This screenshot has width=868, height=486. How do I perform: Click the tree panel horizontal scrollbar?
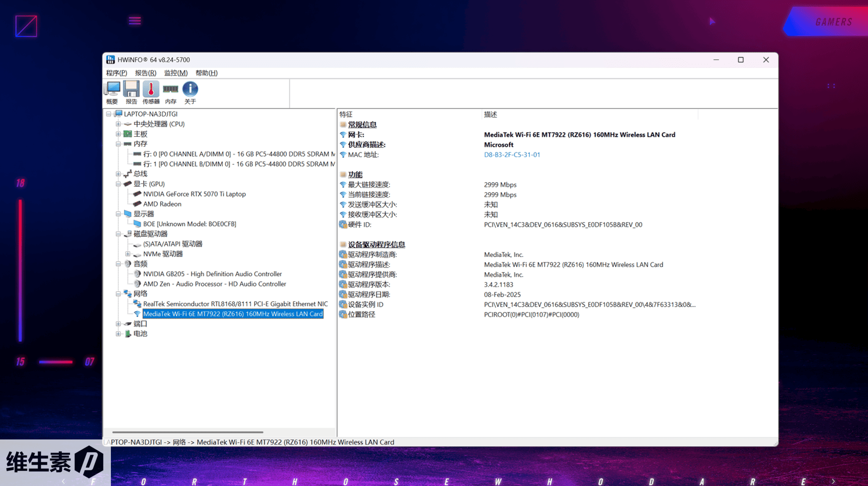pyautogui.click(x=188, y=432)
